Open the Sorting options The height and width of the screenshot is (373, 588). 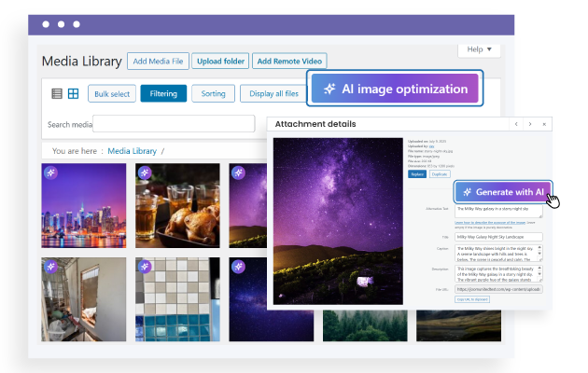(x=213, y=93)
